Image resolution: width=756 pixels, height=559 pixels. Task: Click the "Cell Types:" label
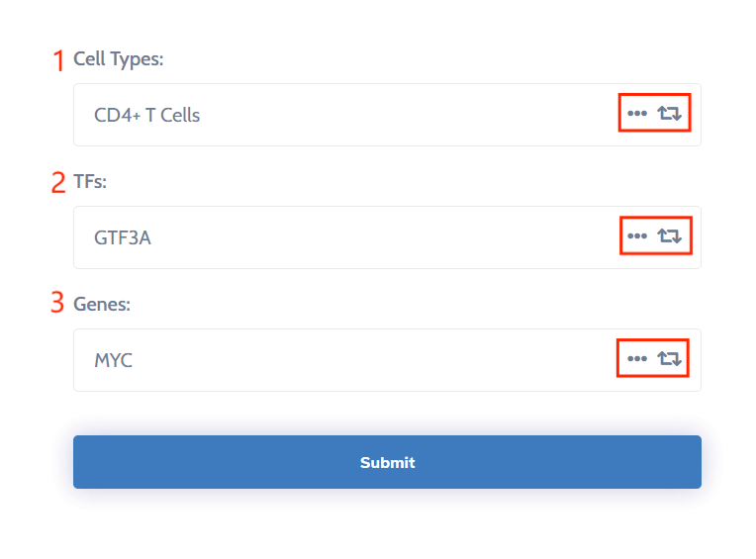coord(119,59)
